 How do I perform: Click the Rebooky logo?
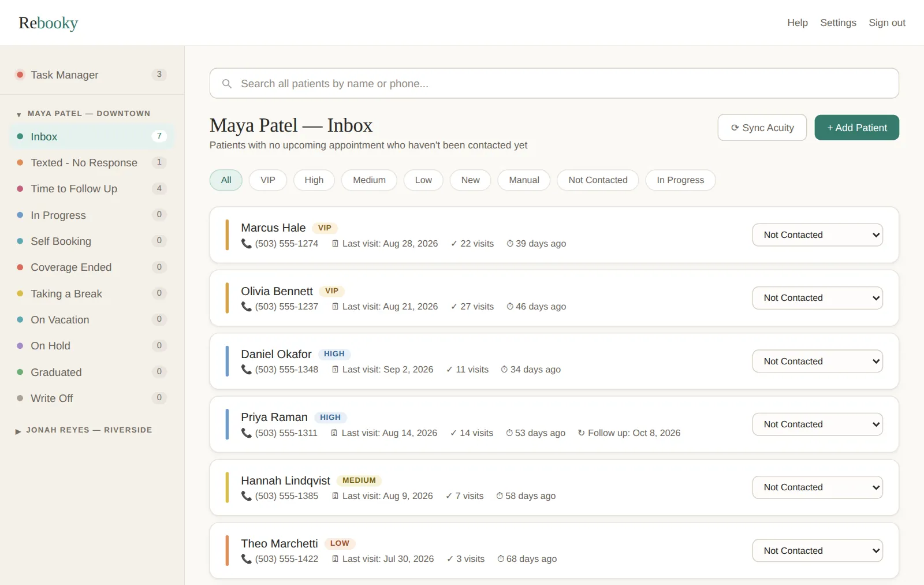pyautogui.click(x=49, y=23)
